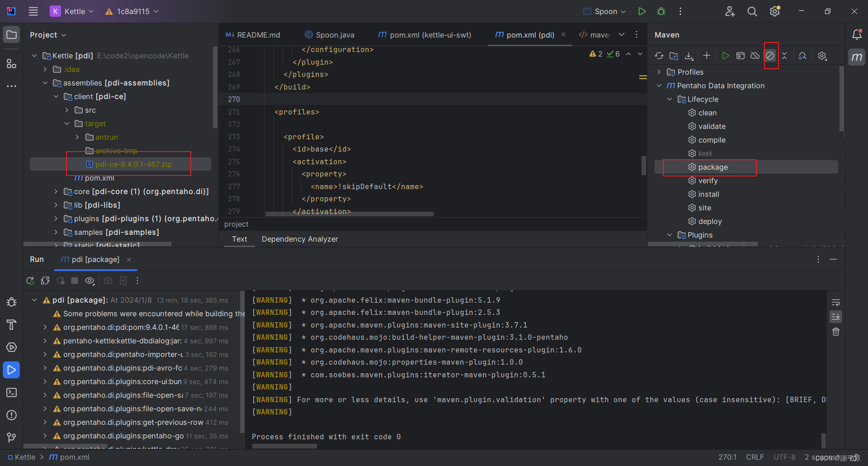Select install lifecycle goal
The image size is (868, 466).
click(x=708, y=194)
